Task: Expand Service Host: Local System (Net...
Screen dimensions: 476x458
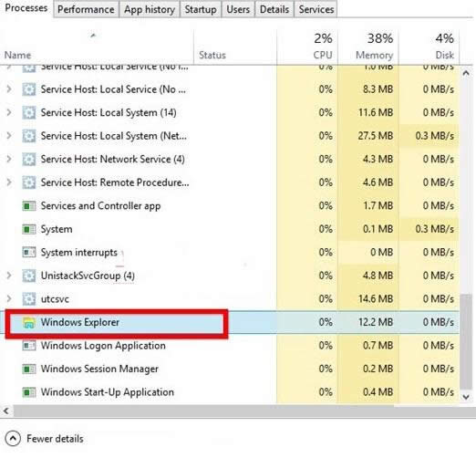Action: coord(9,136)
